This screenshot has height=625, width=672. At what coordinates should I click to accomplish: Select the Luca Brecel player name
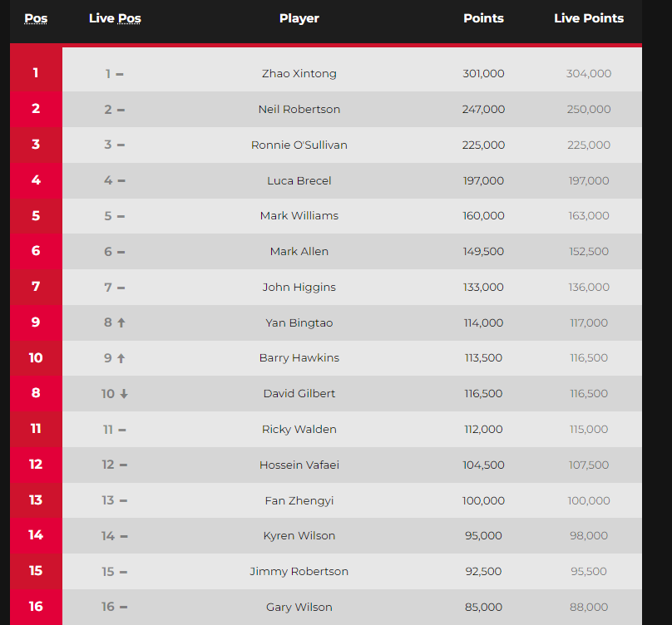coord(299,181)
